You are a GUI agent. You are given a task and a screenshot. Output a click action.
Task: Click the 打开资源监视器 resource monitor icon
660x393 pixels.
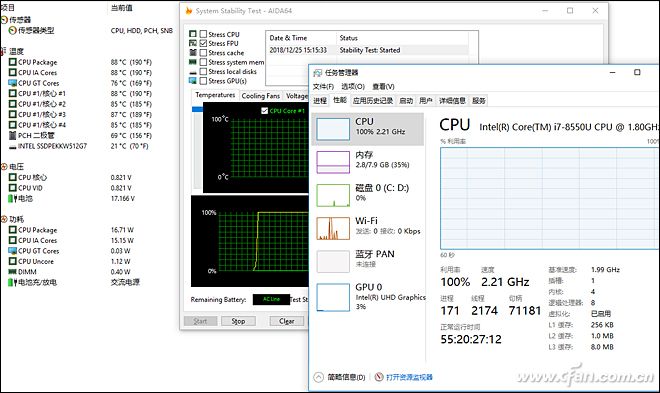[379, 377]
